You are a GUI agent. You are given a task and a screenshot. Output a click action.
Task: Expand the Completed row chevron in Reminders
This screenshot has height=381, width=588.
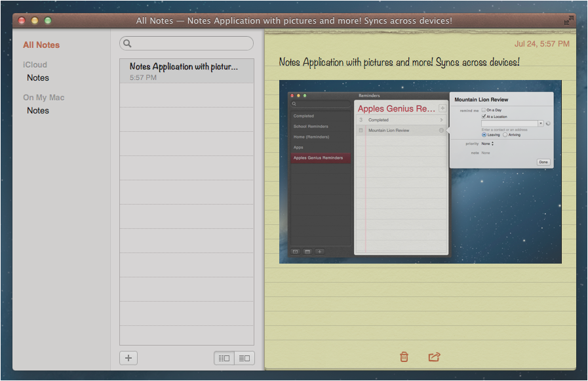pyautogui.click(x=441, y=120)
